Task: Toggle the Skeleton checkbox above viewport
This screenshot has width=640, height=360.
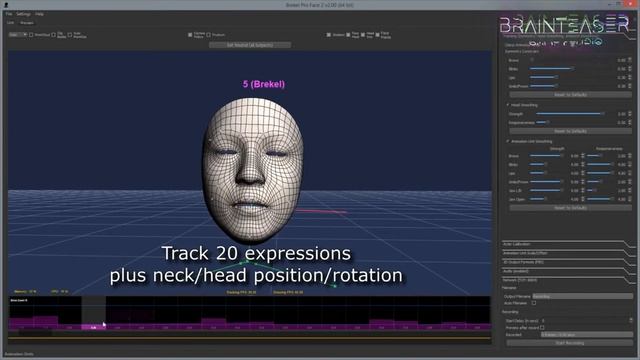Action: point(329,35)
